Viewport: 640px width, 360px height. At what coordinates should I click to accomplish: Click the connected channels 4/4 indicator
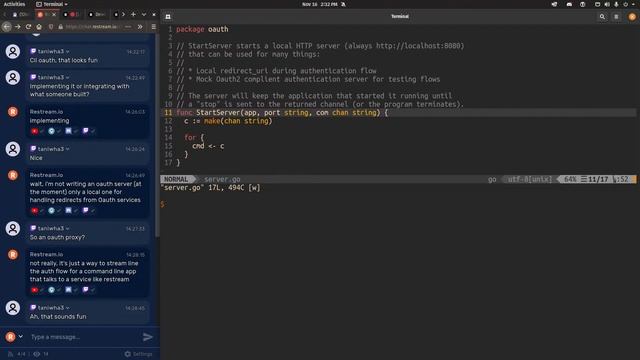click(x=16, y=354)
